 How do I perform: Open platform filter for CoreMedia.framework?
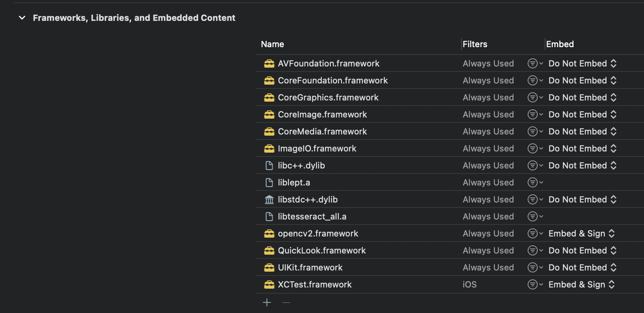(x=535, y=131)
